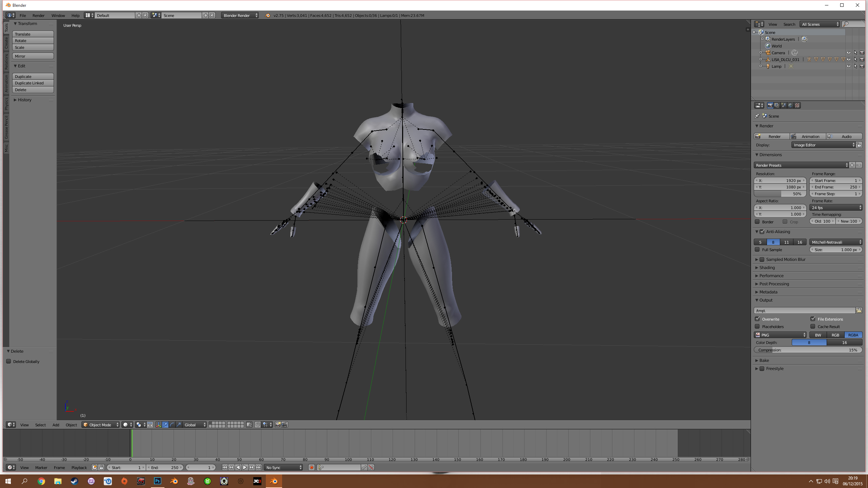Click the snap magnet icon in viewport header

[x=258, y=425]
